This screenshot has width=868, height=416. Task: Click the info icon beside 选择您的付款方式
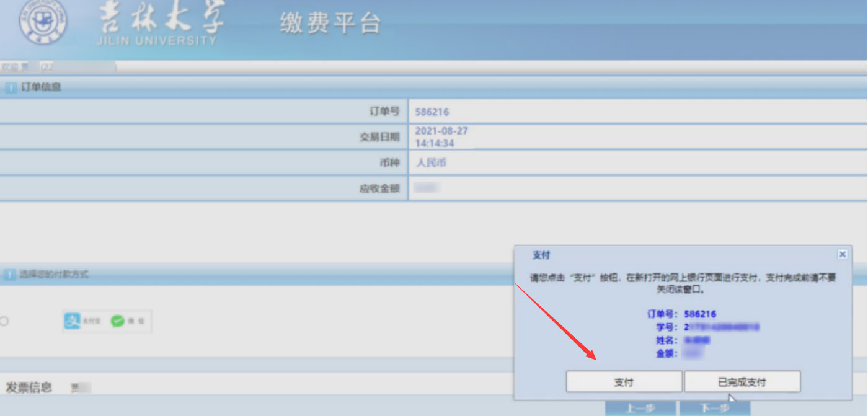click(x=11, y=274)
